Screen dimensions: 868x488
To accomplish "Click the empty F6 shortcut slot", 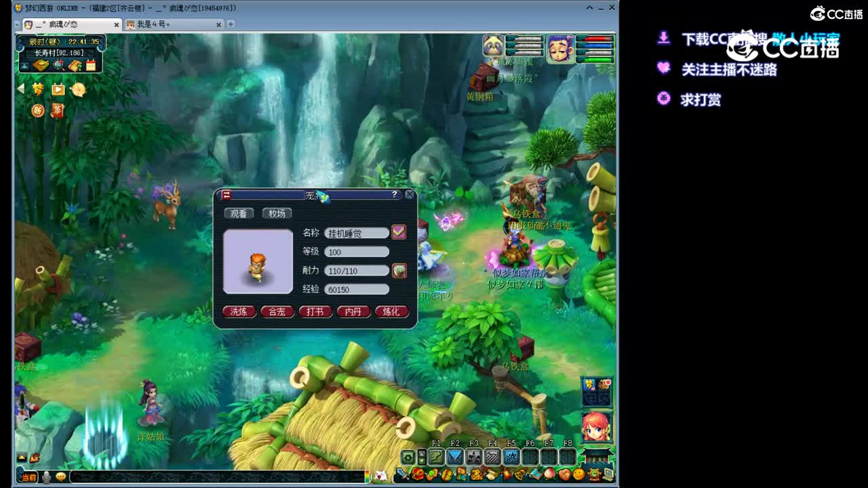I will 530,457.
